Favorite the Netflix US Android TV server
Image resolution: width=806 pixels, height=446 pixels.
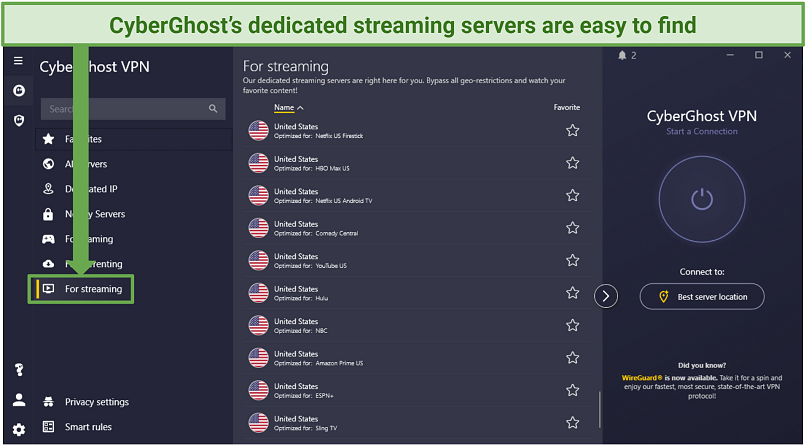coord(573,195)
